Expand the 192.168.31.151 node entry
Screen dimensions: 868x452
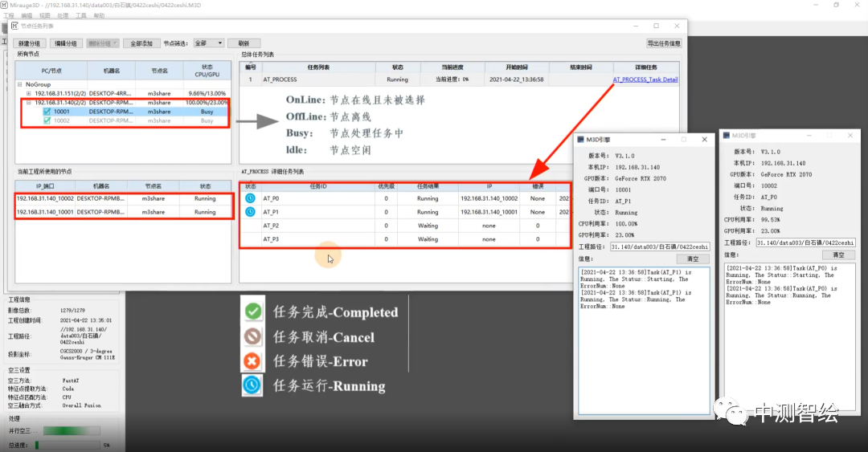pyautogui.click(x=29, y=93)
